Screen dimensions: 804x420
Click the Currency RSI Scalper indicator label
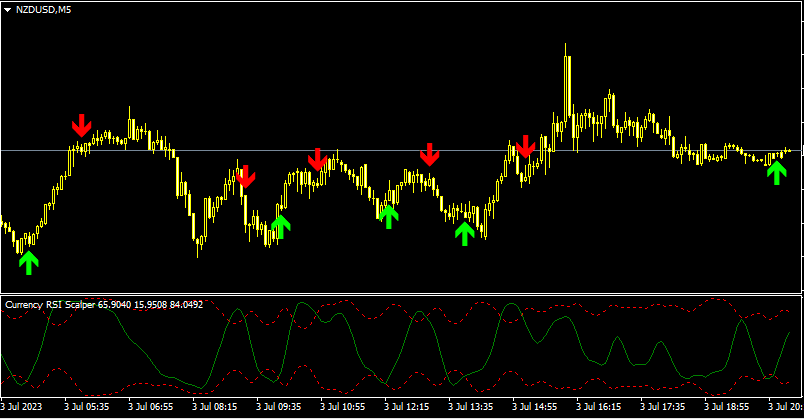50,304
